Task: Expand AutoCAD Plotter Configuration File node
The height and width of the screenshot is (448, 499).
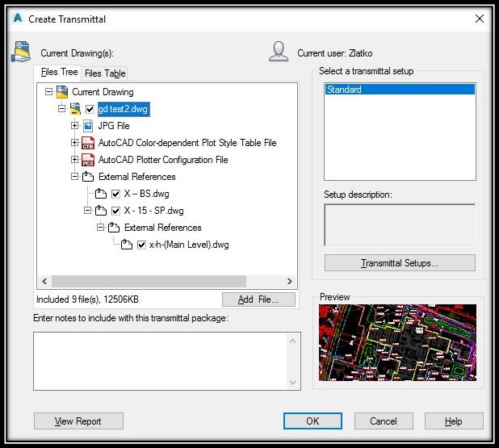Action: coord(74,159)
